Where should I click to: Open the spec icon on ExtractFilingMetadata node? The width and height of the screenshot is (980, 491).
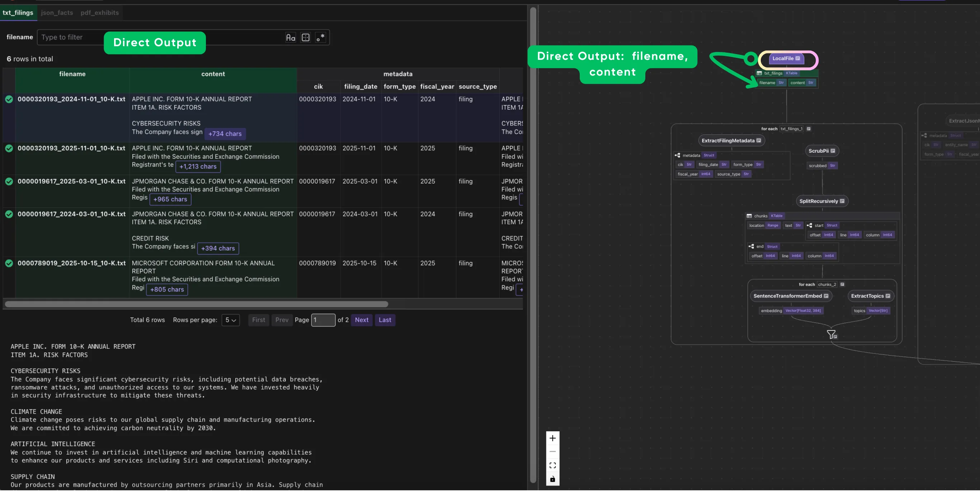click(759, 140)
